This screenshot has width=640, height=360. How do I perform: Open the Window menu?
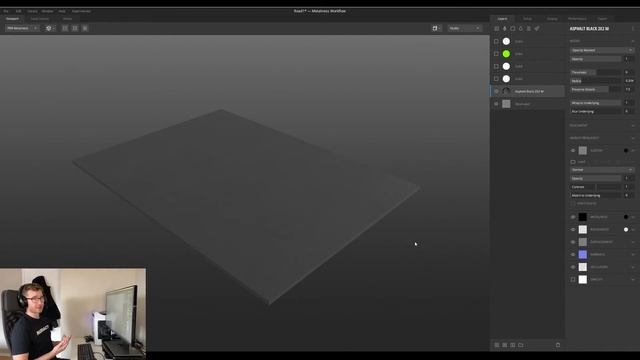coord(47,11)
